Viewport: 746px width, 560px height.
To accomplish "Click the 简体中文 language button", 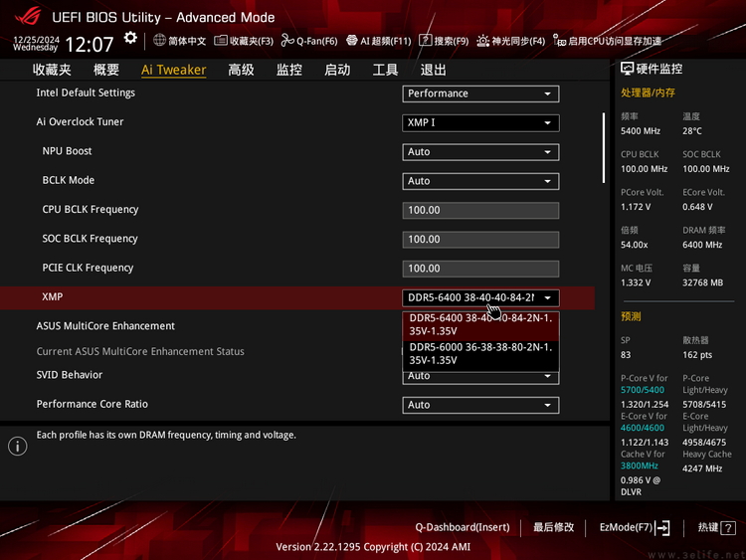I will (187, 41).
